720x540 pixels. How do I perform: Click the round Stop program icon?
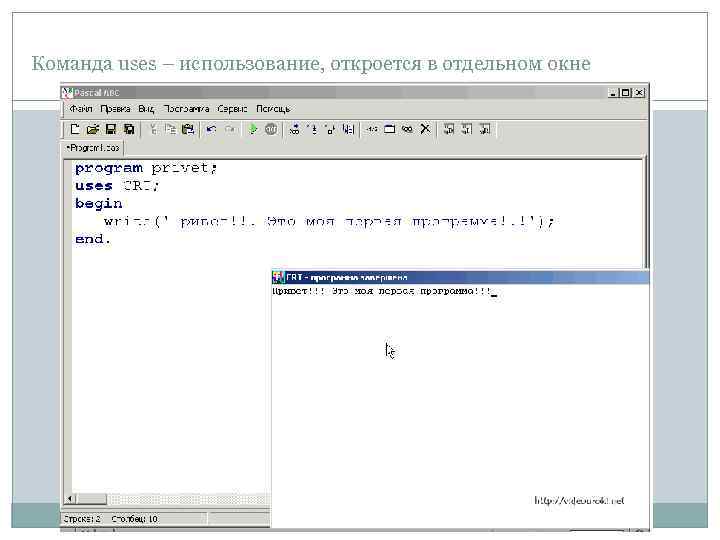[271, 129]
